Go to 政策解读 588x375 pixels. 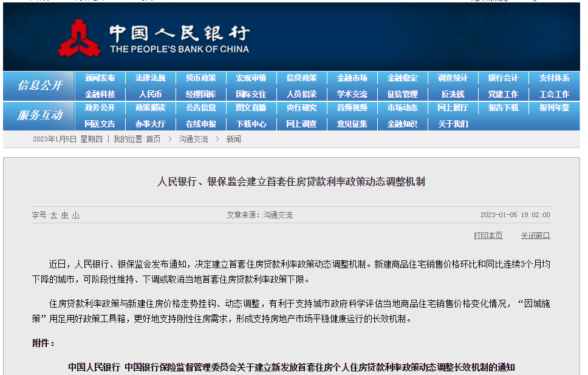(151, 108)
